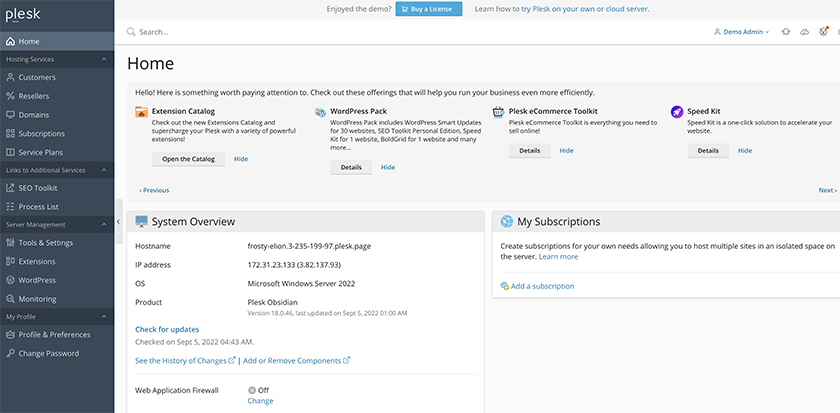Hide the Plesk eCommerce Toolkit offering
Image resolution: width=840 pixels, height=413 pixels.
tap(566, 151)
